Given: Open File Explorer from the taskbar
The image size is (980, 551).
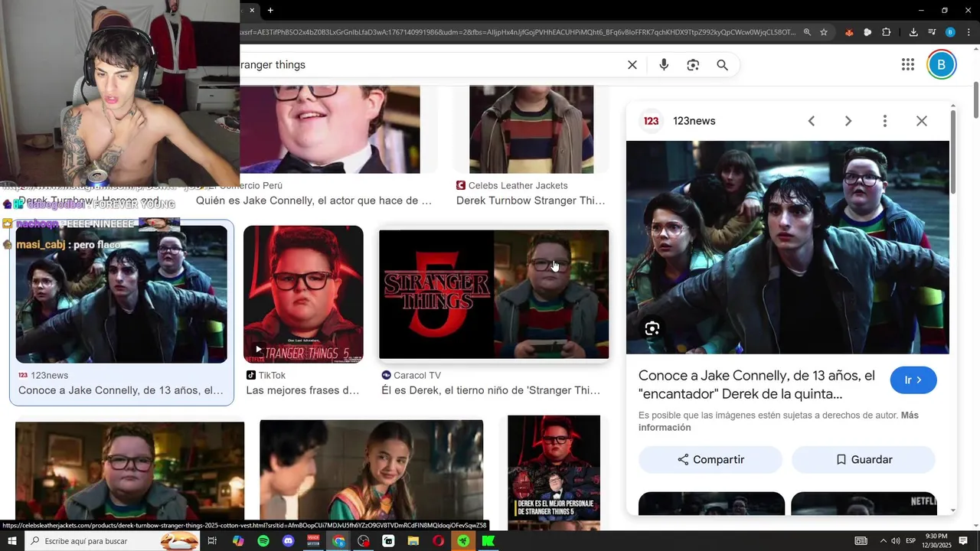Looking at the screenshot, I should point(413,541).
